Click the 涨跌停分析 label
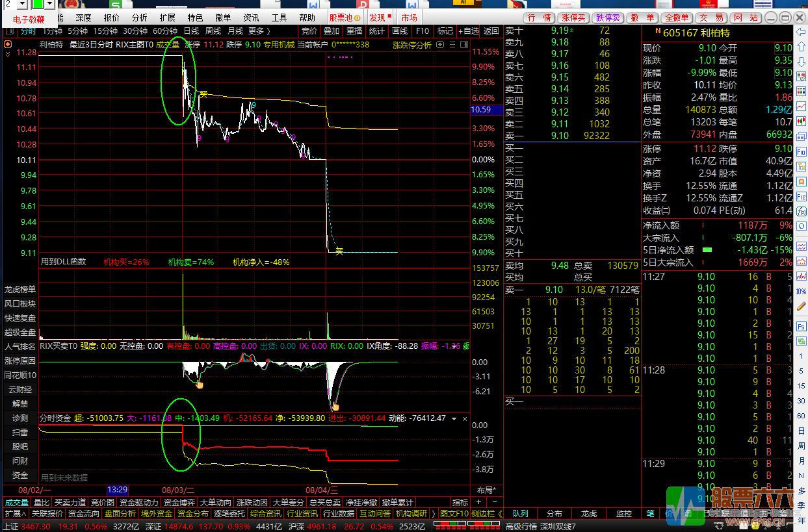Screen dimensions: 808x532 pyautogui.click(x=412, y=45)
